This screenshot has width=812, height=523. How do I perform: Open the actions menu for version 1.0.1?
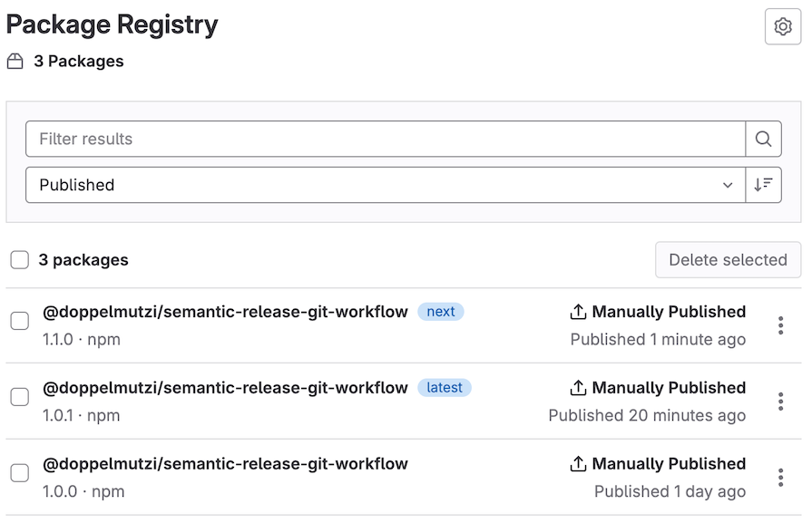779,401
